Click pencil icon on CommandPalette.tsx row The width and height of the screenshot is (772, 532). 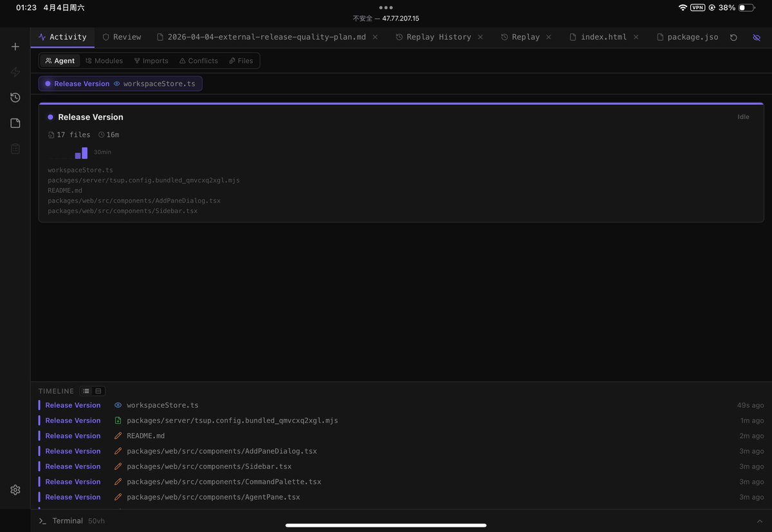pos(118,482)
